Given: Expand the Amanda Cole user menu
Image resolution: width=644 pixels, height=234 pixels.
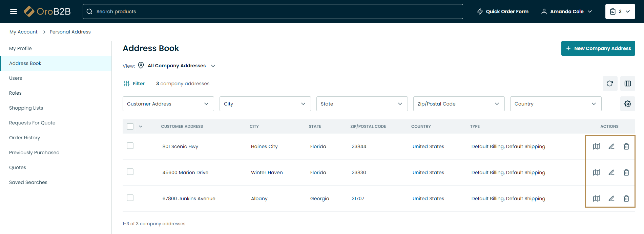Looking at the screenshot, I should pyautogui.click(x=566, y=11).
